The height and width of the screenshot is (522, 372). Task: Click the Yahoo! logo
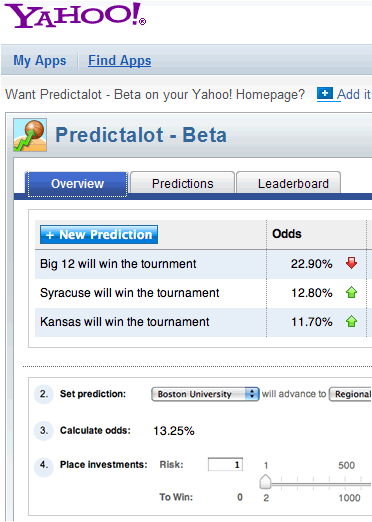click(x=75, y=15)
